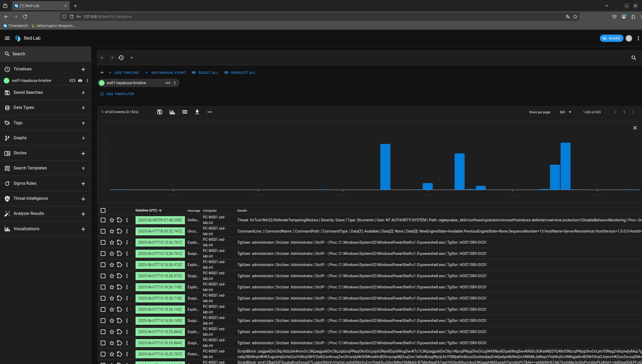Check the 2025-06-07T18:55:32.747Z event checkbox
This screenshot has width=642, height=364.
click(103, 231)
